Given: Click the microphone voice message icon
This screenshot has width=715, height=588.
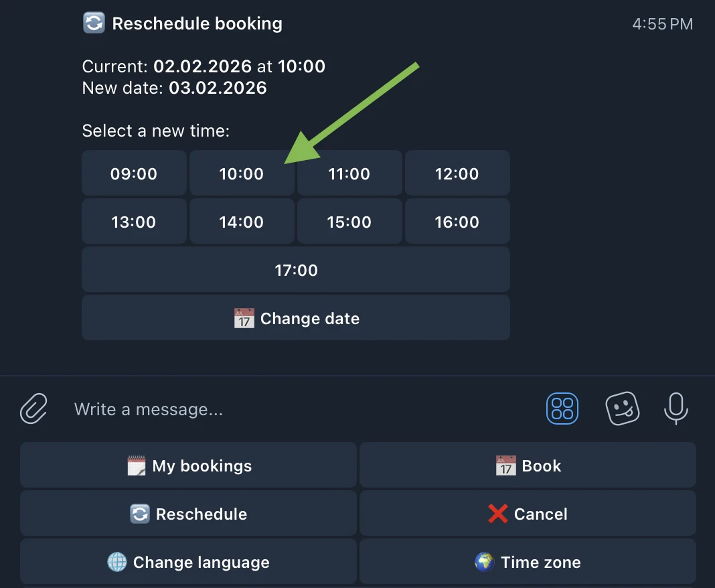Looking at the screenshot, I should (x=676, y=409).
